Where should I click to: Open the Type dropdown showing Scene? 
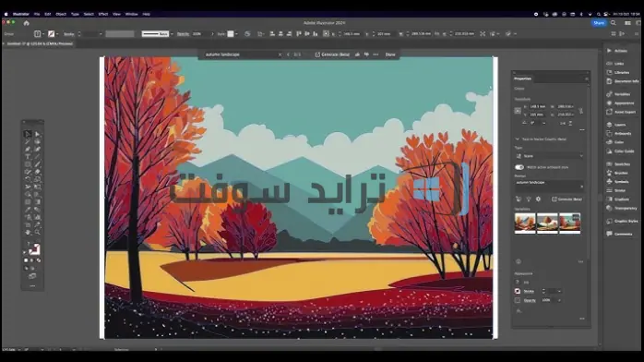click(x=549, y=156)
